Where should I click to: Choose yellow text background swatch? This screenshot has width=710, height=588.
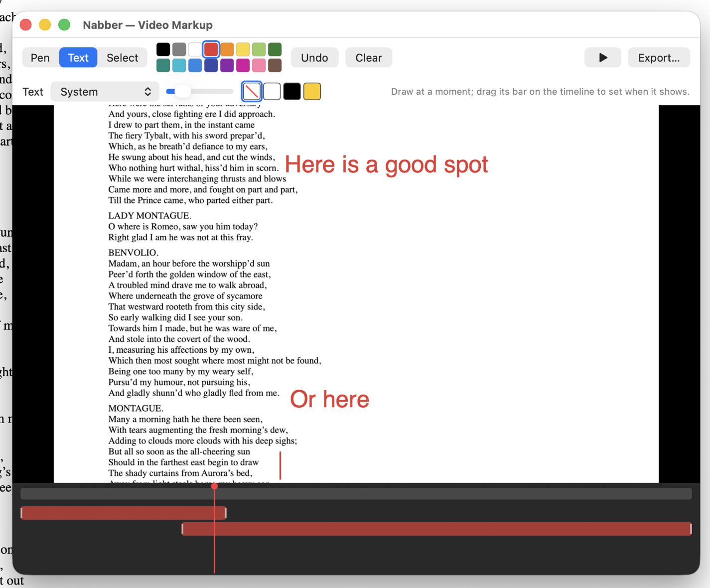(x=312, y=92)
